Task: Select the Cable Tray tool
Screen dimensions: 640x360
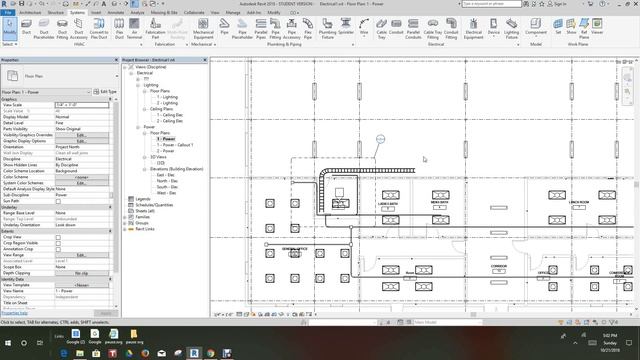Action: pyautogui.click(x=381, y=29)
